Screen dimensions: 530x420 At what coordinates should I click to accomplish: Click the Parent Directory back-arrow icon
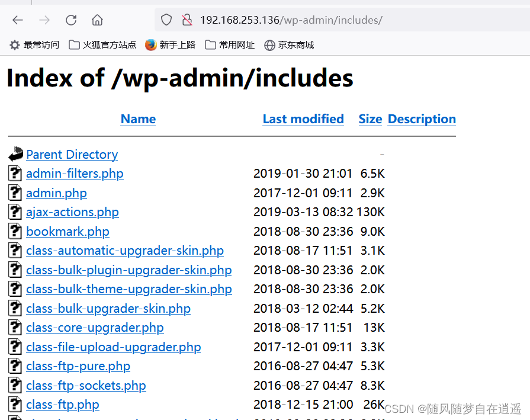(x=15, y=154)
